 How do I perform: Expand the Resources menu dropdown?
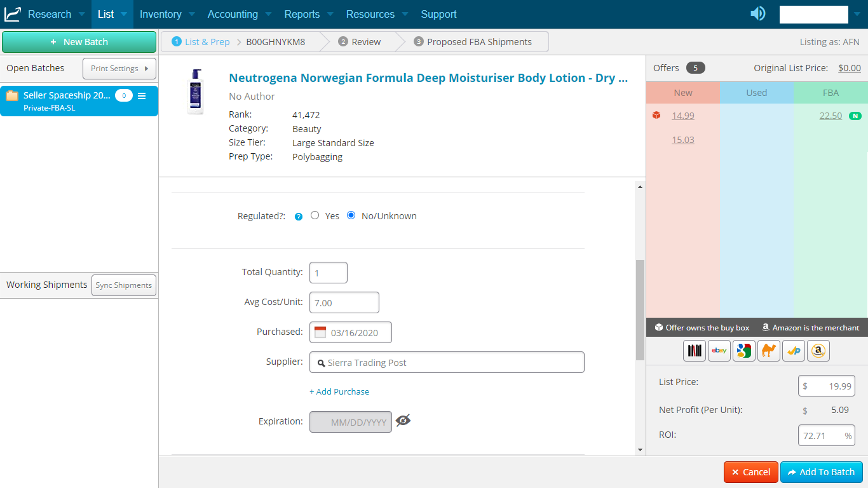coord(377,14)
